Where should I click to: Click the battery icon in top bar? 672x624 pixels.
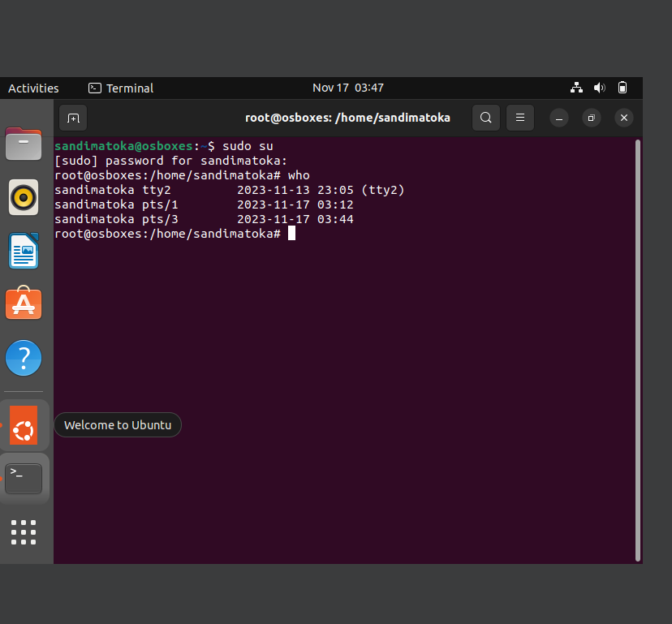click(x=622, y=88)
